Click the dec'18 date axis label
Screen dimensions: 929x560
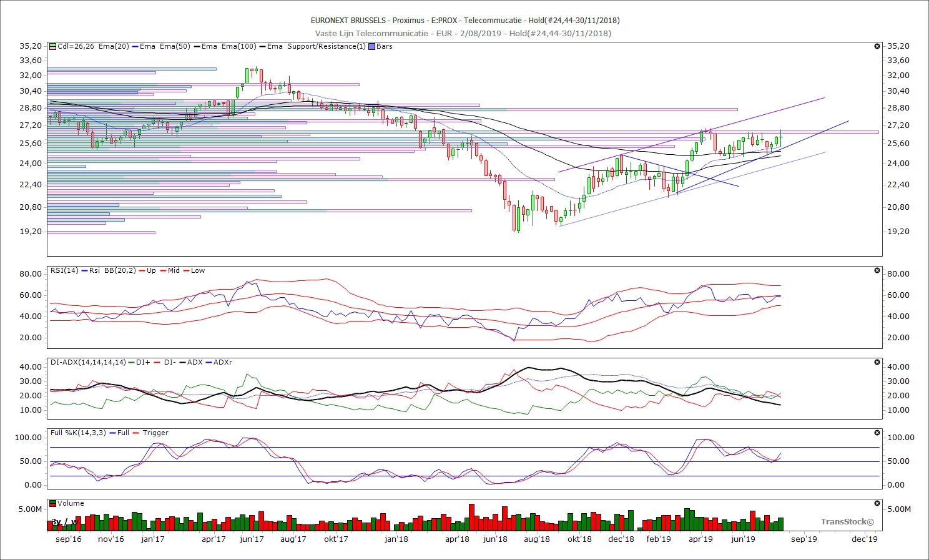(621, 539)
